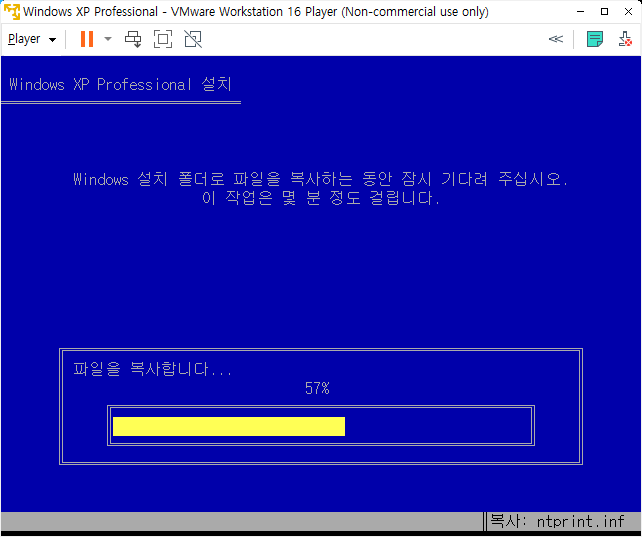Click the VMware Tools install warning icon
The width and height of the screenshot is (642, 537).
pos(625,39)
